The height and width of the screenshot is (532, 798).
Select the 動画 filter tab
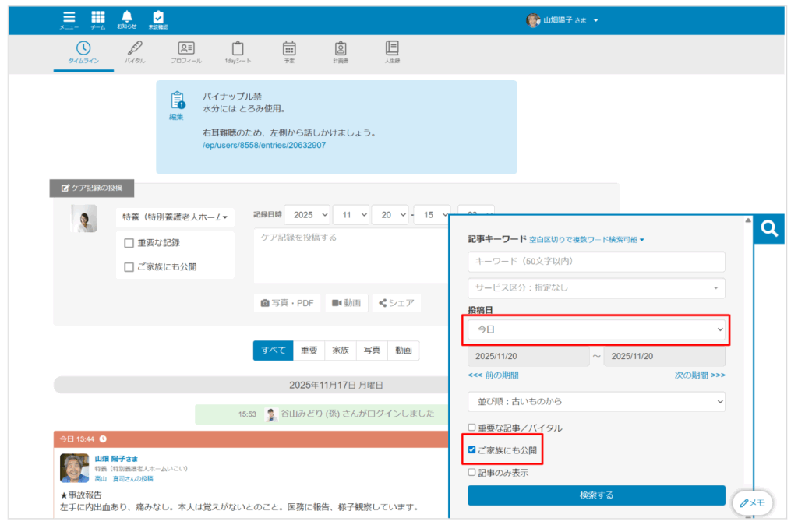pos(404,351)
